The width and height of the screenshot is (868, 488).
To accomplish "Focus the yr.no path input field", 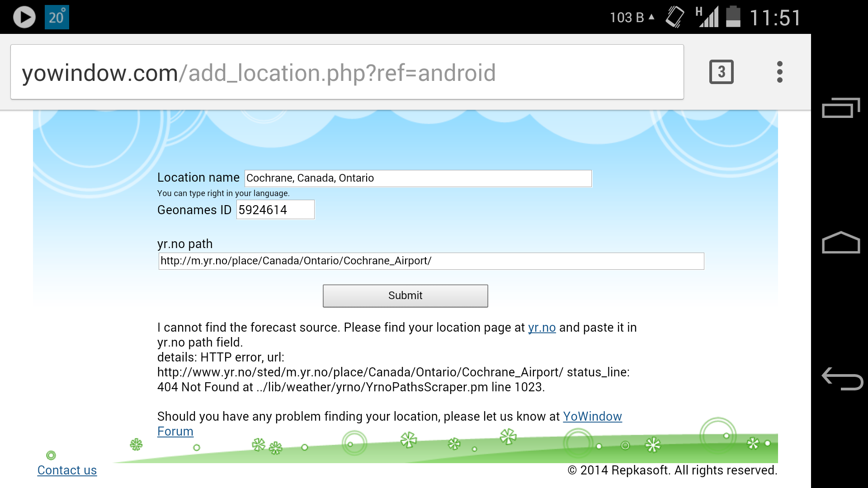I will pyautogui.click(x=431, y=261).
